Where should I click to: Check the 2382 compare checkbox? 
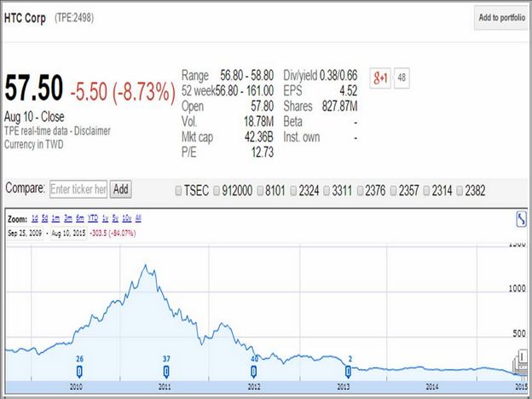tap(460, 191)
